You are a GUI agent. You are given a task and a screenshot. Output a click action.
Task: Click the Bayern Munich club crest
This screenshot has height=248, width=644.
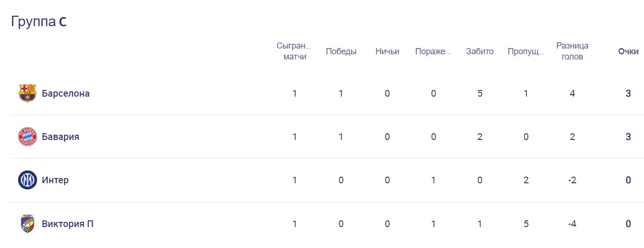[x=27, y=137]
